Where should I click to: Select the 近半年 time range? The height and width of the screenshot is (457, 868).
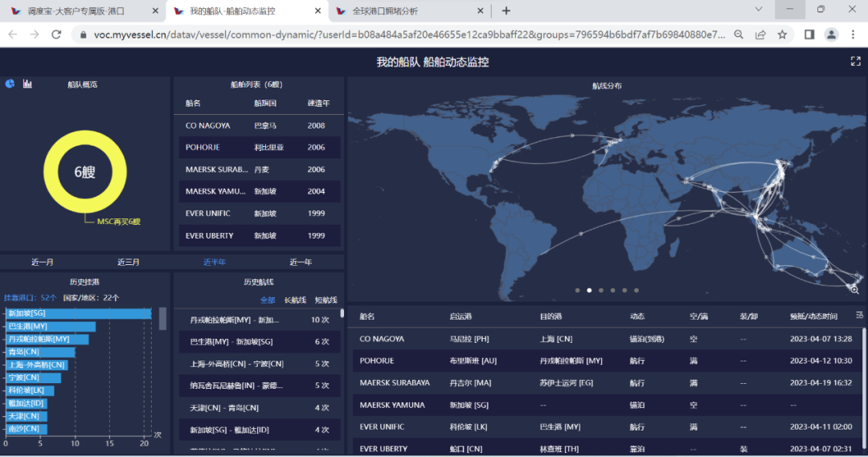click(215, 262)
